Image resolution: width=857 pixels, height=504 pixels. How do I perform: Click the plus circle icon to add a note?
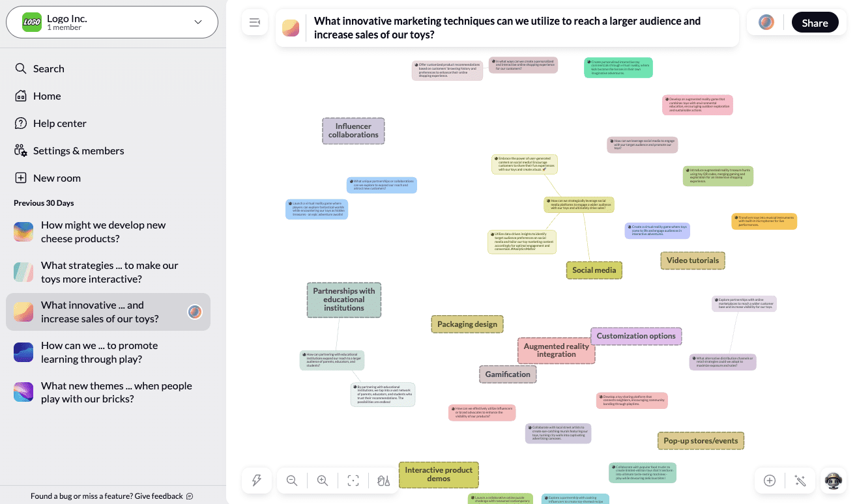[770, 481]
